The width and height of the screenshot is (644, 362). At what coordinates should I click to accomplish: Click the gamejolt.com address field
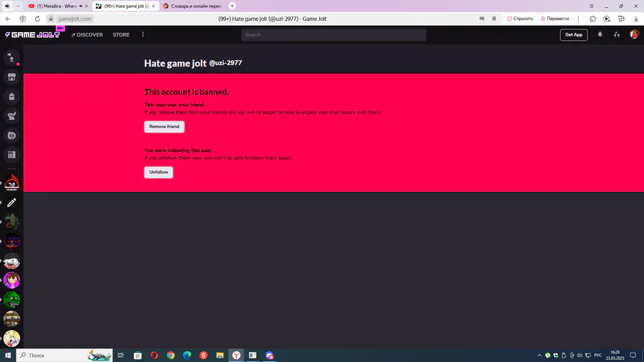tap(74, 19)
